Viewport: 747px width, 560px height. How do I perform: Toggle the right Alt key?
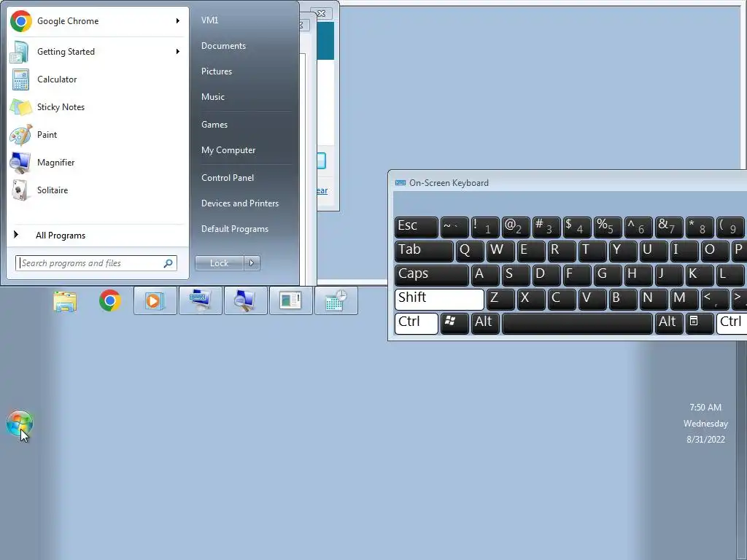click(669, 323)
